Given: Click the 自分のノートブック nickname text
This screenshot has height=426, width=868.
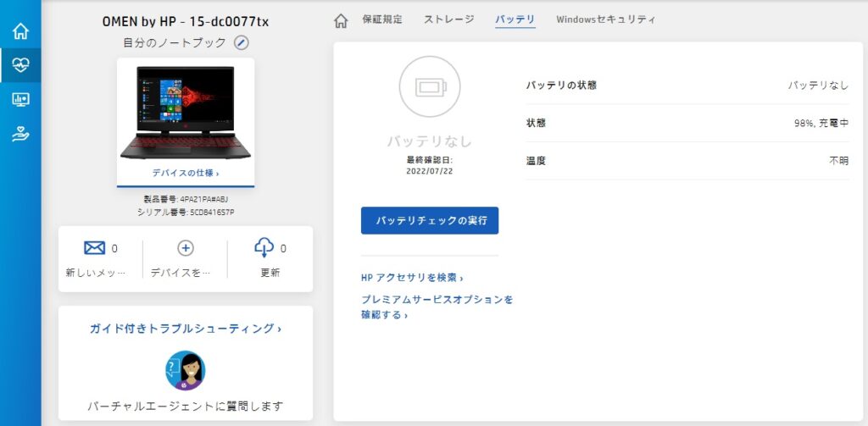Looking at the screenshot, I should [x=175, y=42].
